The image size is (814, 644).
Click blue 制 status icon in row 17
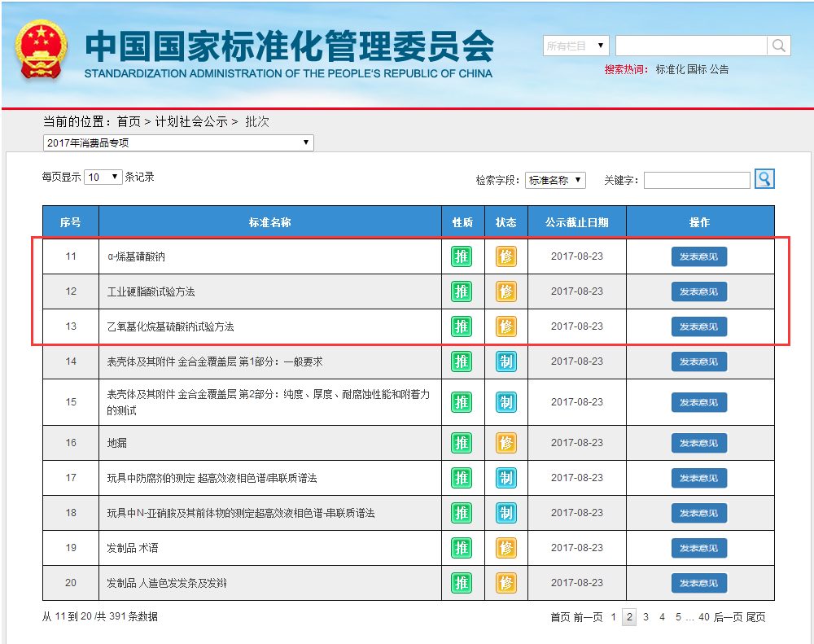point(506,478)
